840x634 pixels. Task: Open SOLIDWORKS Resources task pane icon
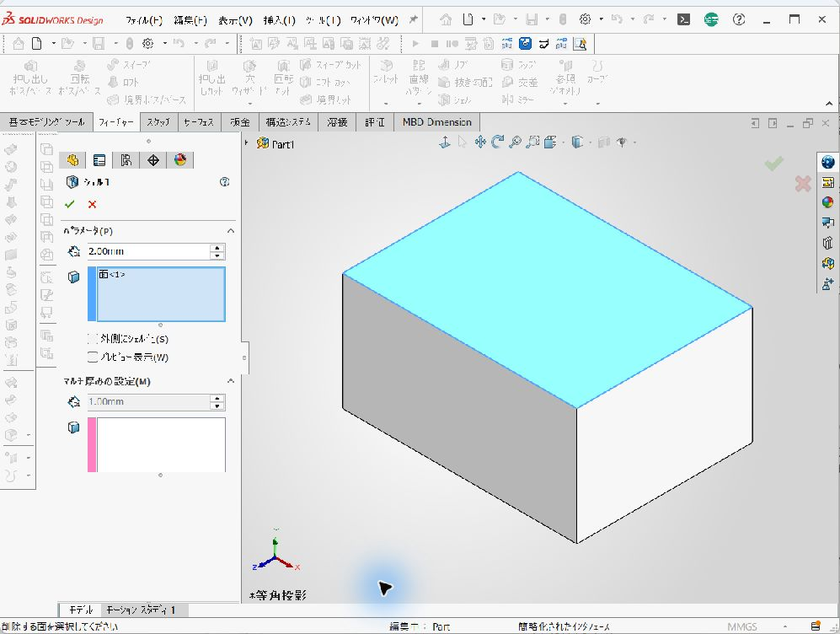[x=827, y=162]
